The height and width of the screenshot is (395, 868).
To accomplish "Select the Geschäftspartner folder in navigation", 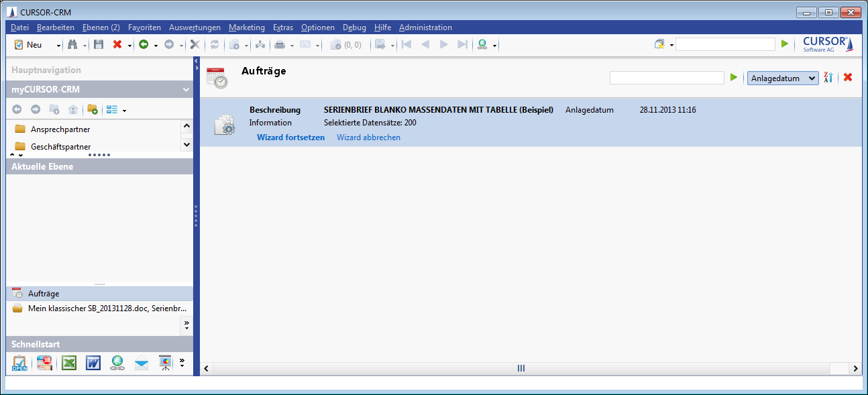I will (x=60, y=147).
